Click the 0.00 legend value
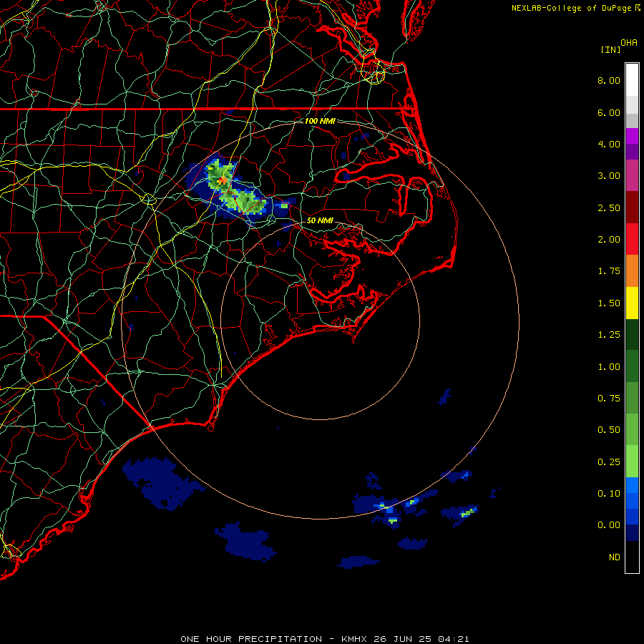The image size is (644, 644). click(609, 525)
